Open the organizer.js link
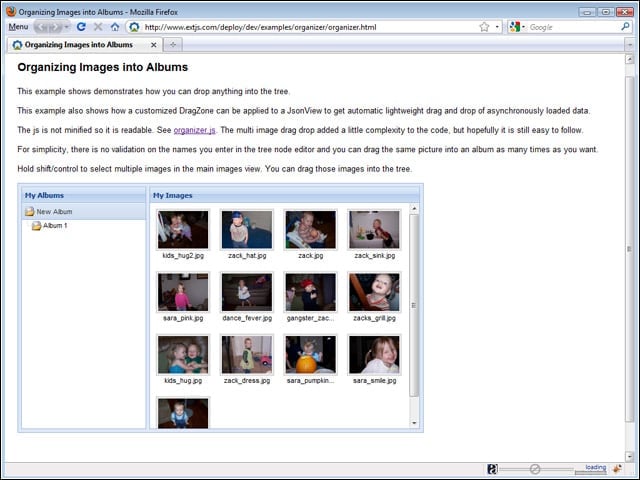Viewport: 640px width, 480px height. [x=194, y=130]
